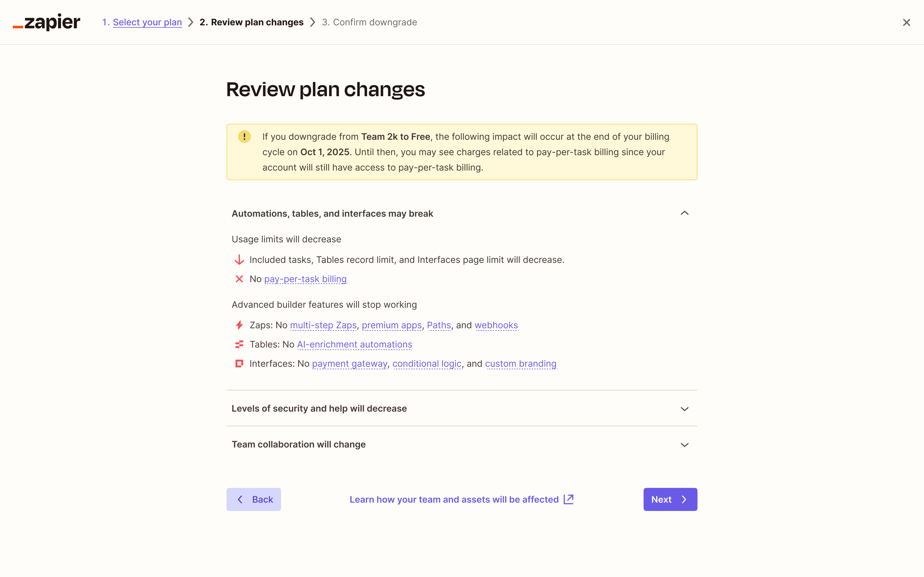This screenshot has width=924, height=577.
Task: Click the Interfaces icon beside payment gateway line
Action: [x=239, y=363]
